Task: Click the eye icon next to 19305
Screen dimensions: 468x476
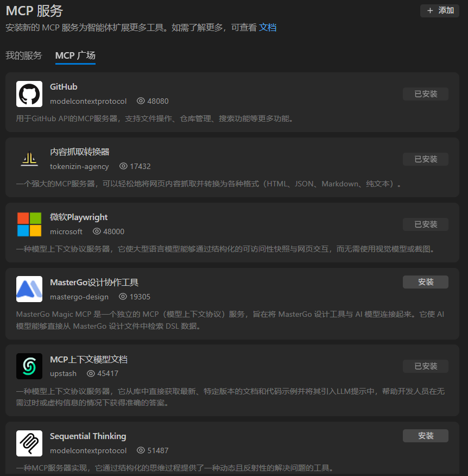Action: coord(123,296)
